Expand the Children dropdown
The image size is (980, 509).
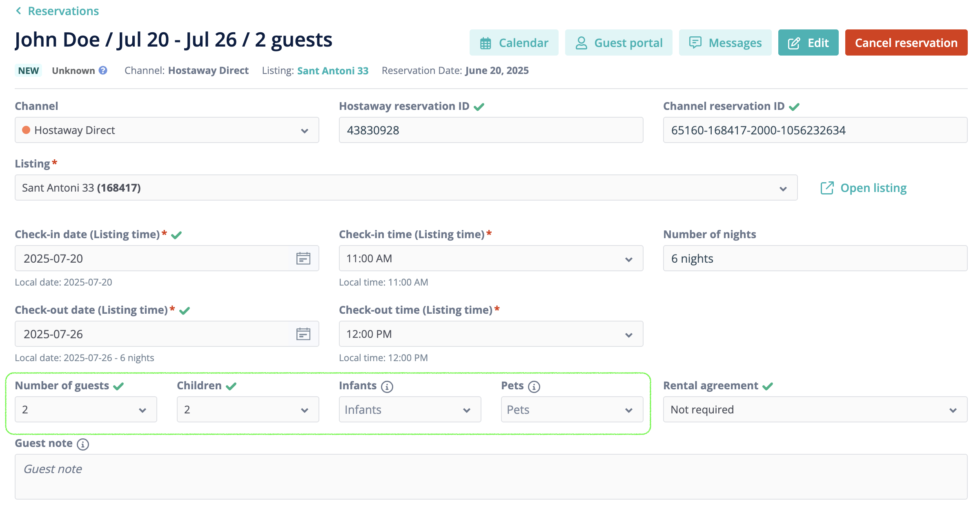tap(248, 409)
